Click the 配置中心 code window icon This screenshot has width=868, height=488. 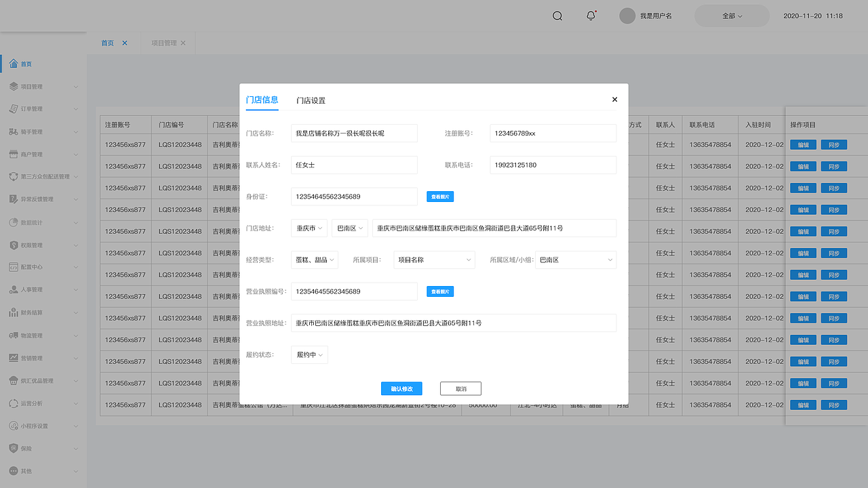(x=14, y=267)
